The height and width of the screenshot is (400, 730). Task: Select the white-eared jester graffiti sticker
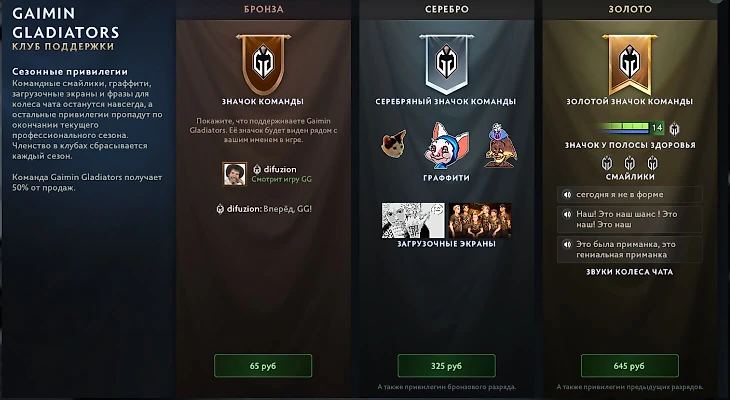point(446,146)
